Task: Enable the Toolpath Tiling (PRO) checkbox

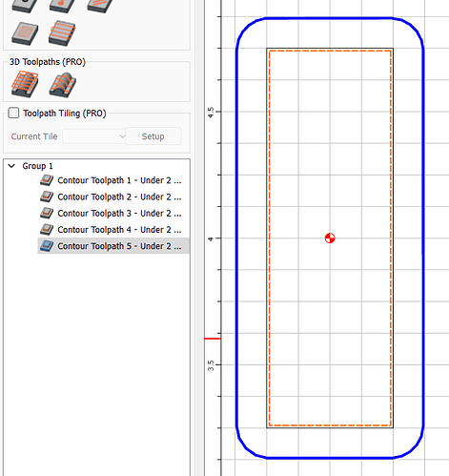Action: pyautogui.click(x=13, y=113)
